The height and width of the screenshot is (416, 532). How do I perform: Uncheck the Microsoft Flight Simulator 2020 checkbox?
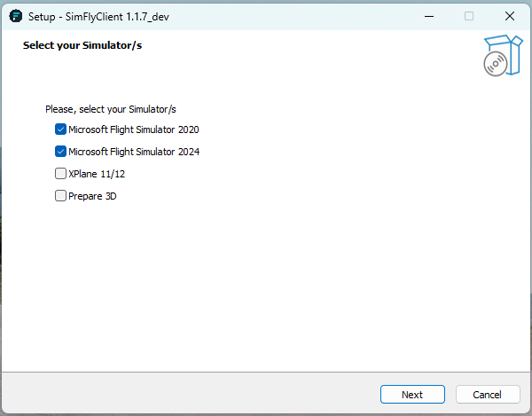(60, 130)
